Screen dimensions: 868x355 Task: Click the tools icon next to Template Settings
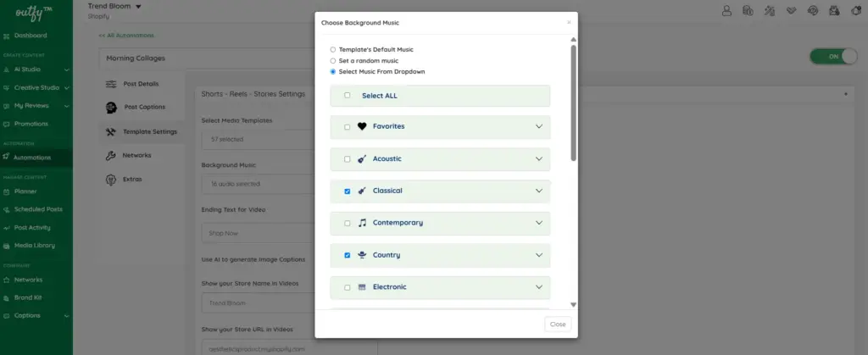(110, 131)
